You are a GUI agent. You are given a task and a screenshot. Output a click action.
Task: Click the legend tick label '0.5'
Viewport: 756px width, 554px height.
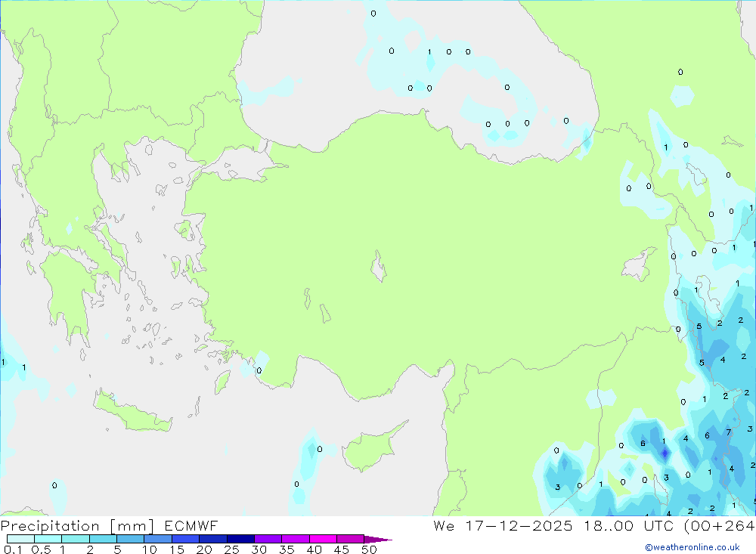point(41,549)
